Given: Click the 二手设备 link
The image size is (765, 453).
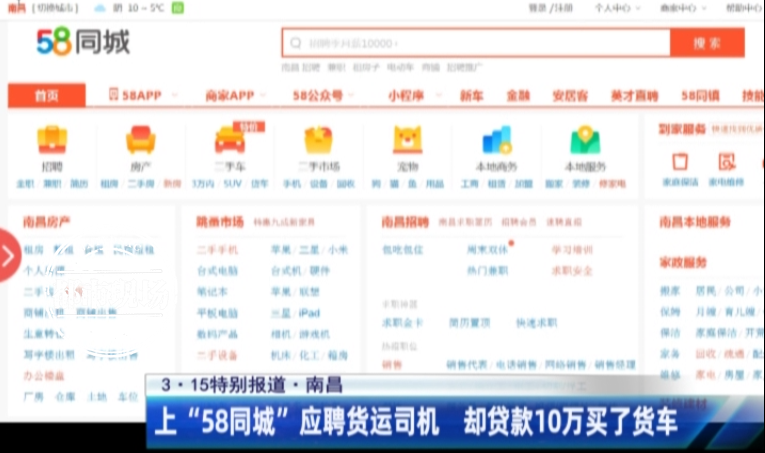Looking at the screenshot, I should (x=217, y=355).
